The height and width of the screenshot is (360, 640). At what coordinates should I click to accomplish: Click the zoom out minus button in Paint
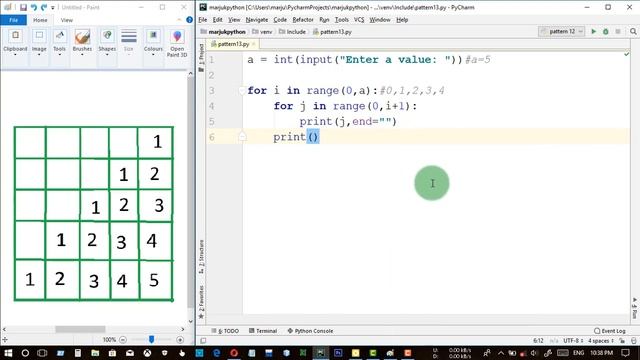[x=123, y=340]
